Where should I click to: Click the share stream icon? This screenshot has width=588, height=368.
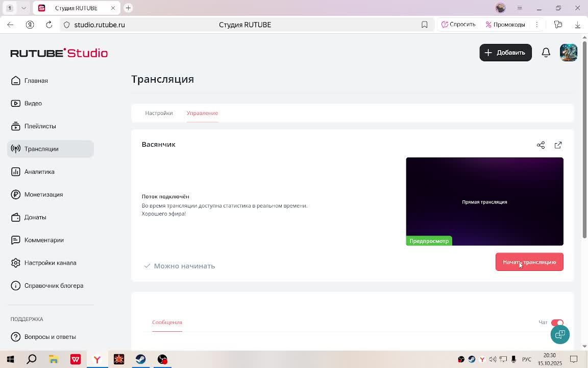coord(541,145)
